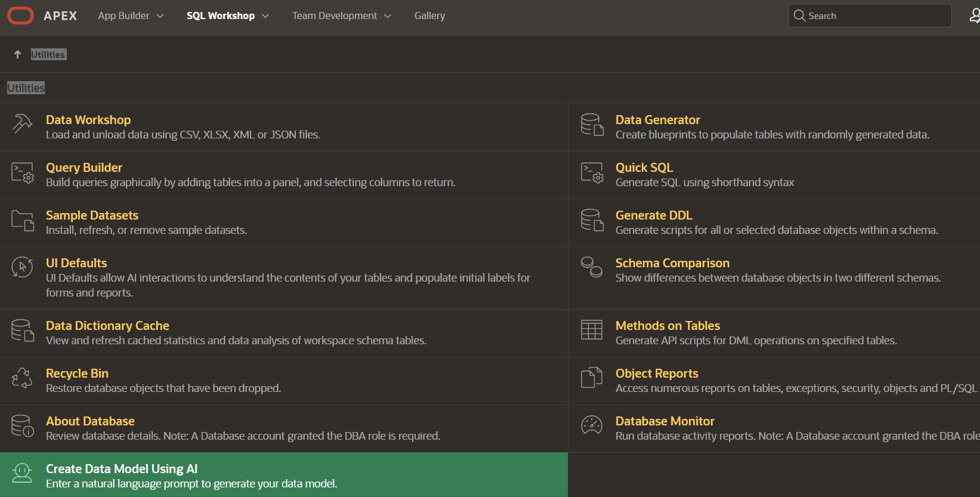Expand the SQL Workshop dropdown arrow

pyautogui.click(x=265, y=16)
